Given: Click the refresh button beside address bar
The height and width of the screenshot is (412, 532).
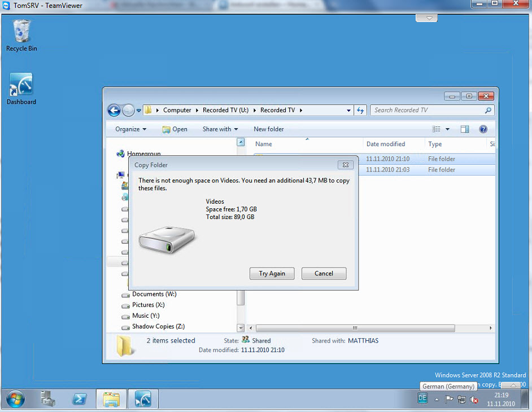Looking at the screenshot, I should [x=361, y=111].
